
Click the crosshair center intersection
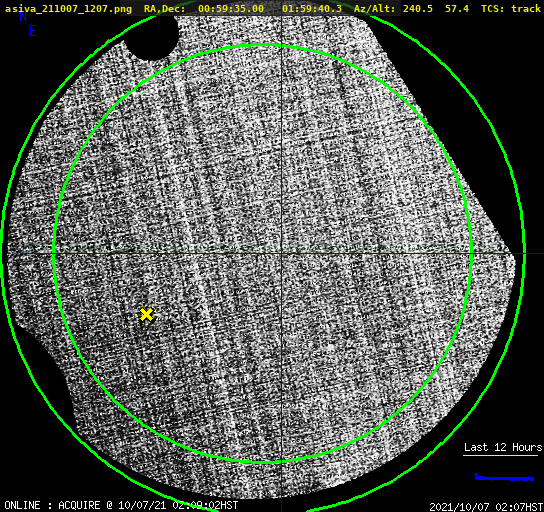(281, 254)
